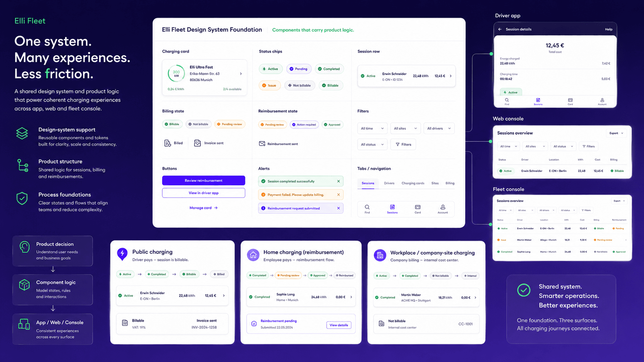Viewport: 644px width, 362px height.
Task: Open the All drivers filter dropdown
Action: coord(439,128)
